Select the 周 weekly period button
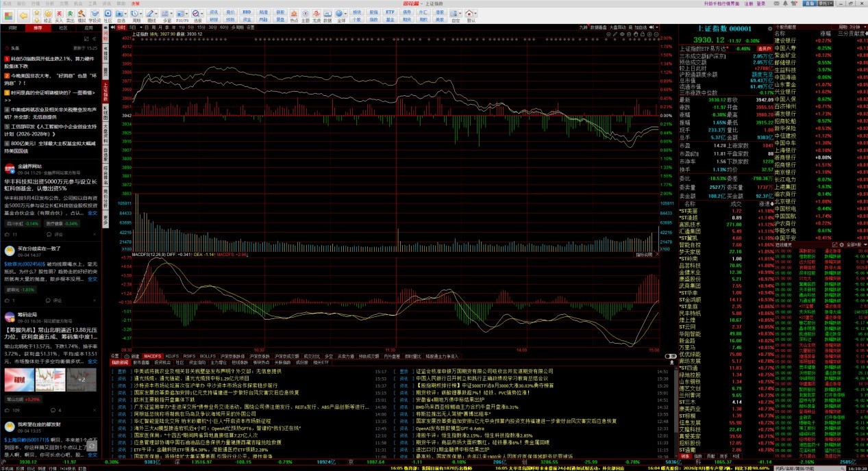Screen dimensions: 868x471 click(153, 27)
